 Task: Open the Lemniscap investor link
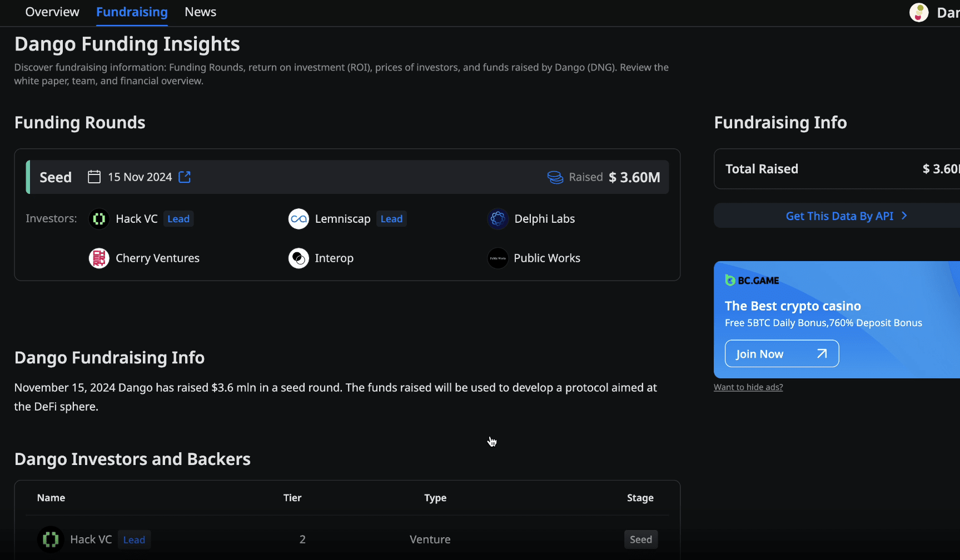coord(342,219)
